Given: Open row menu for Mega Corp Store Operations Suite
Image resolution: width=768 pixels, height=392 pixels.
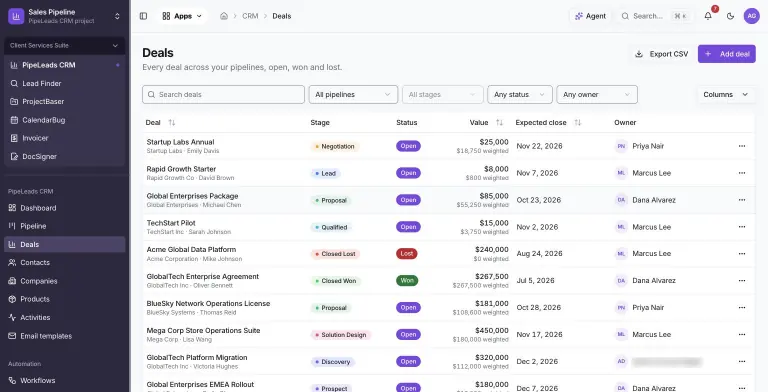Looking at the screenshot, I should point(742,335).
